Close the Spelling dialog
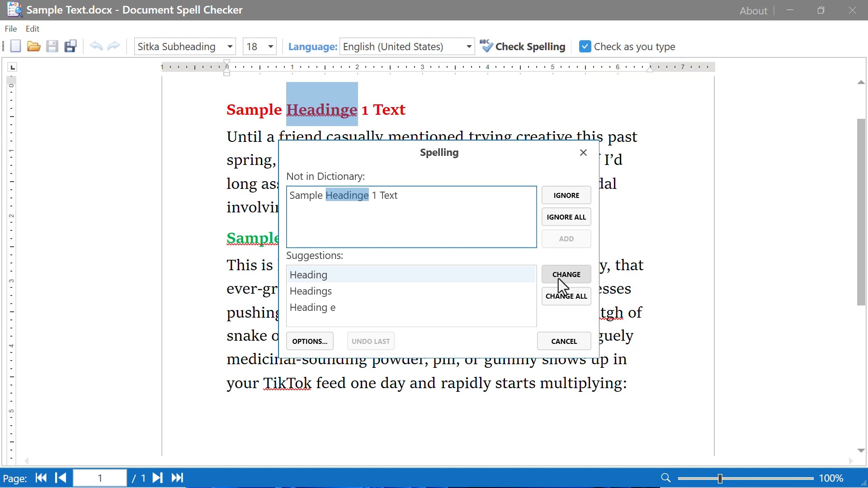This screenshot has width=868, height=488. point(583,153)
